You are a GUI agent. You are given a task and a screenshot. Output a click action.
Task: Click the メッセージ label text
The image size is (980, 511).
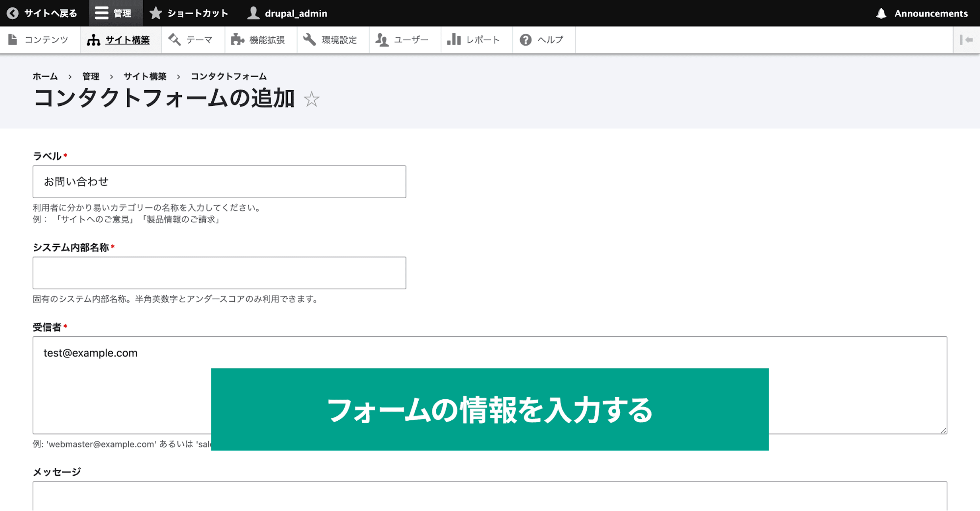coord(57,472)
